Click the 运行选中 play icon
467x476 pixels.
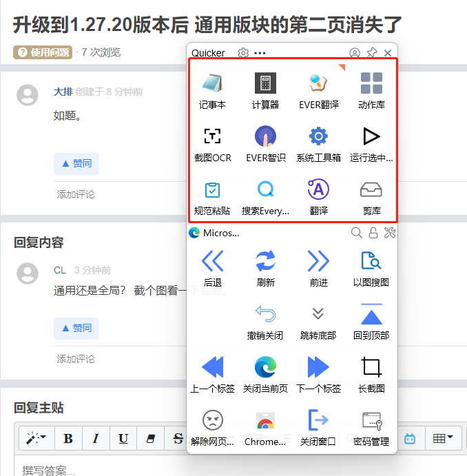point(371,136)
